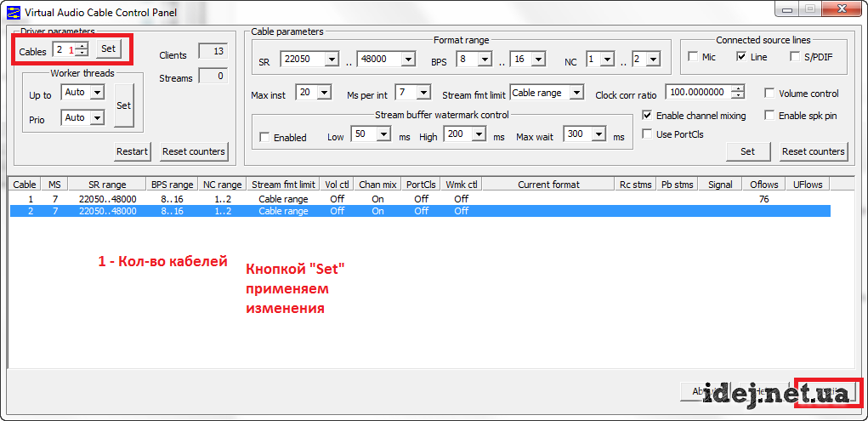Image resolution: width=868 pixels, height=421 pixels.
Task: Click the Cable column header
Action: [x=25, y=185]
